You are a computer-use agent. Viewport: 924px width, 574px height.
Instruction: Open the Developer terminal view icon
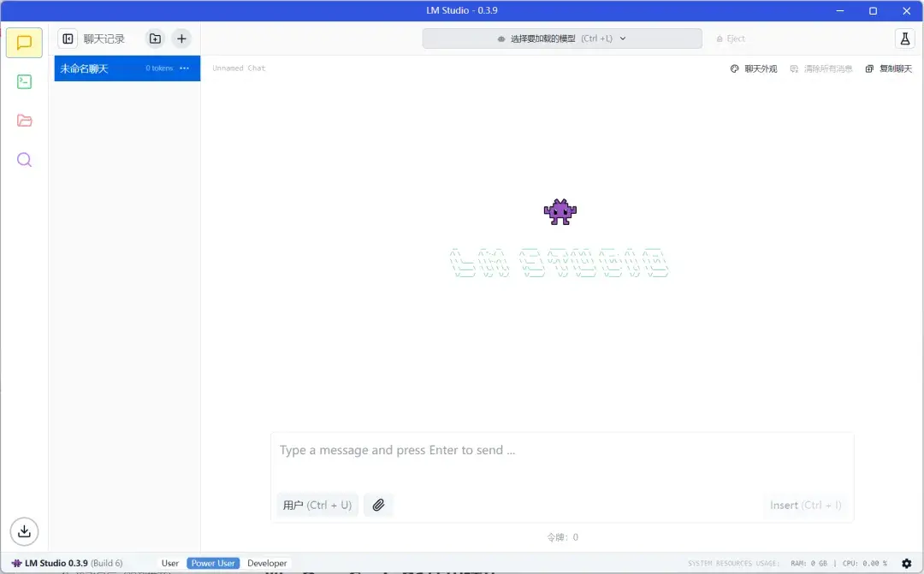[24, 81]
